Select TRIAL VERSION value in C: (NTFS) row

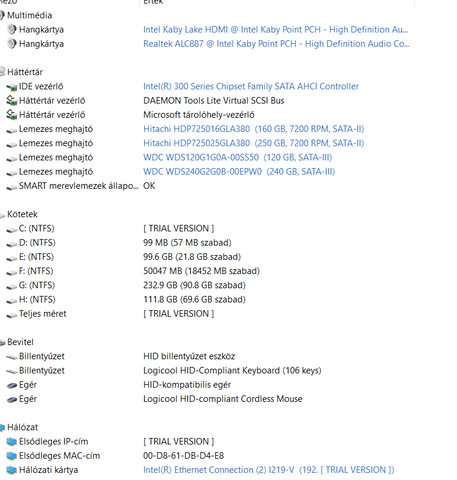tap(179, 229)
